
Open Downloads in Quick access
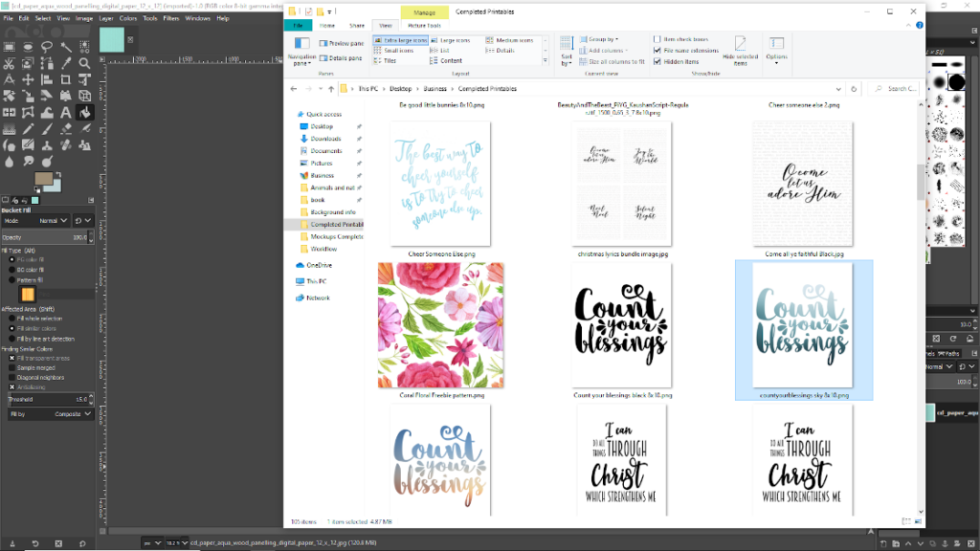click(x=325, y=139)
